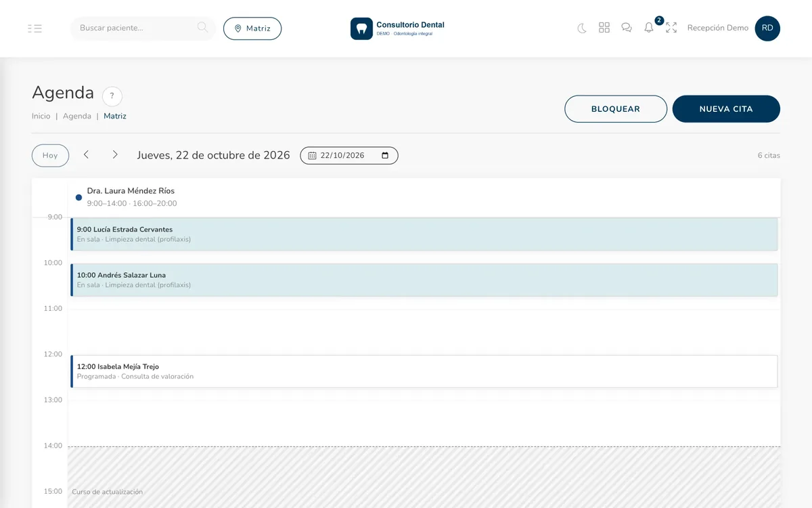
Task: Go to previous day arrow
Action: tap(87, 155)
